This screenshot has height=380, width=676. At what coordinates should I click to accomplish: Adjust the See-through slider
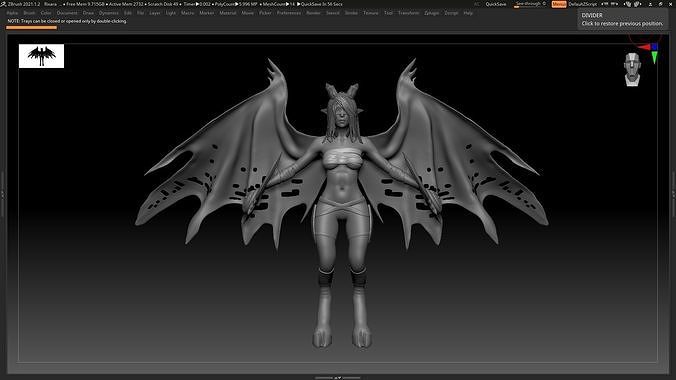(529, 4)
